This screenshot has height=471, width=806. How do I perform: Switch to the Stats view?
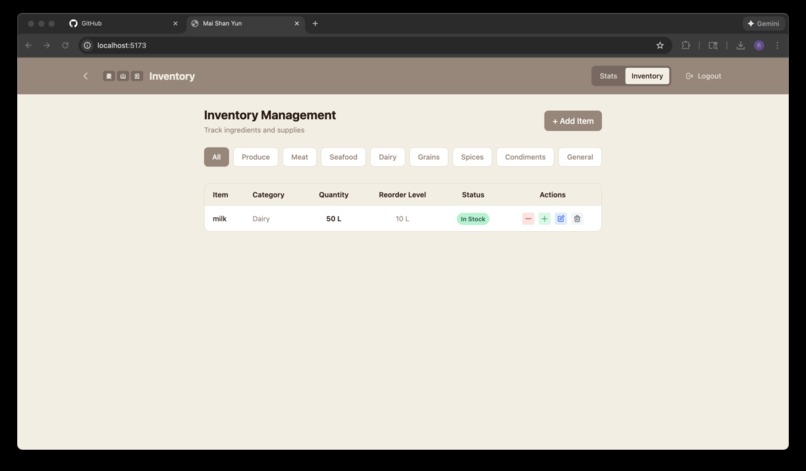click(608, 76)
